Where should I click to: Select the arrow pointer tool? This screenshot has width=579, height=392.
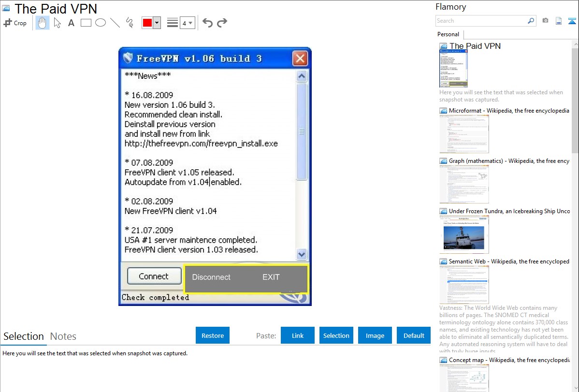(x=57, y=23)
